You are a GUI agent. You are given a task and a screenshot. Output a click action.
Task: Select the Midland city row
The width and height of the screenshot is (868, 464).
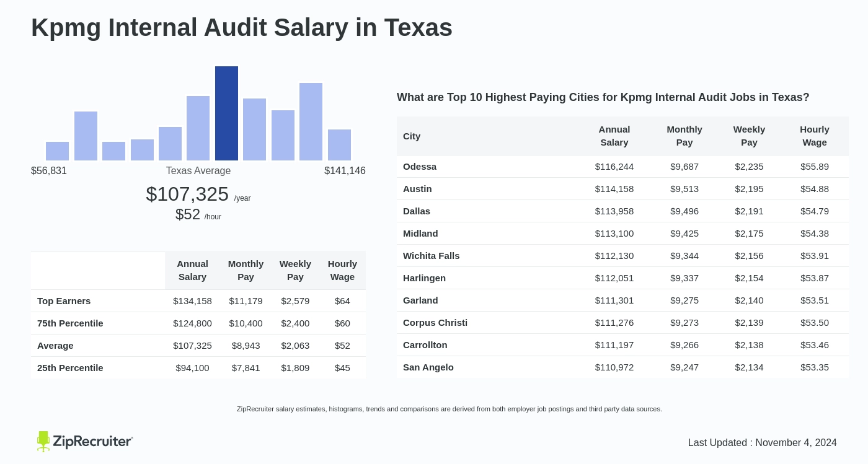pos(623,234)
